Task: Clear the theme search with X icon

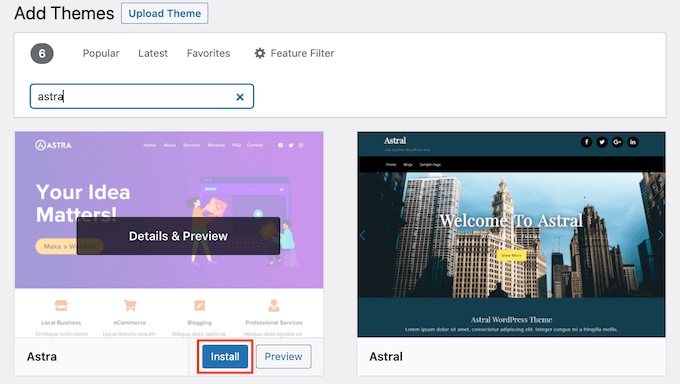Action: coord(240,97)
